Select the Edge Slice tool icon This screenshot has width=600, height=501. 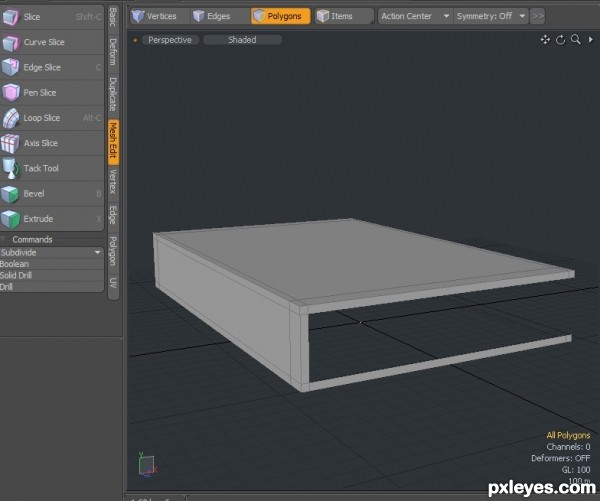10,67
